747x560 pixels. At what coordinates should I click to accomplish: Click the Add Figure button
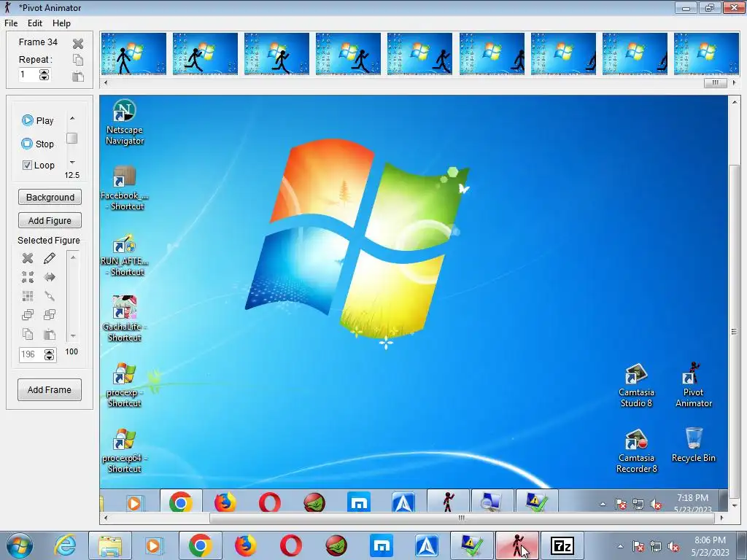(x=50, y=220)
